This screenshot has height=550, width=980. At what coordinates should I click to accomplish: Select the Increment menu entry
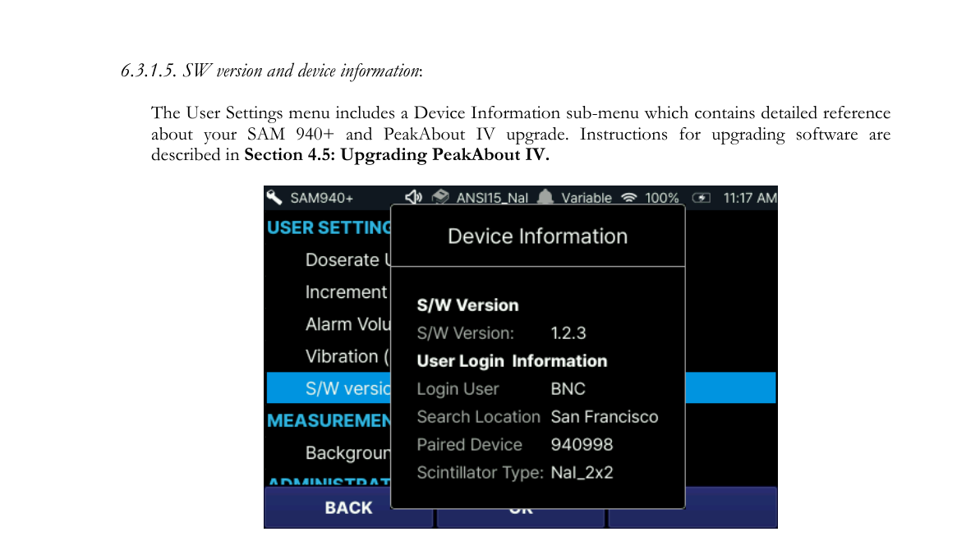pos(347,292)
